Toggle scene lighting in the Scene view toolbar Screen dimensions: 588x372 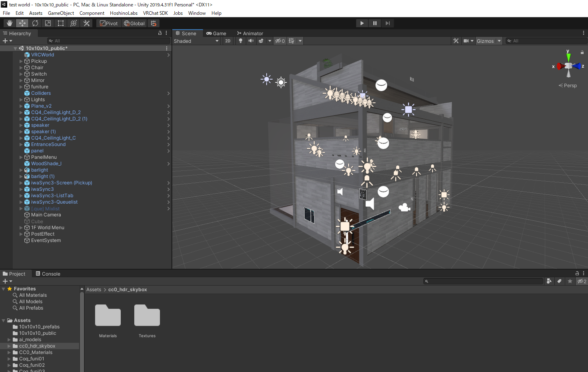[240, 40]
